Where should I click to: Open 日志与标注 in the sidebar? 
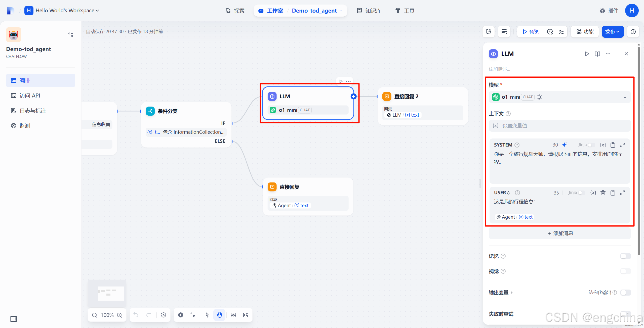pyautogui.click(x=33, y=111)
